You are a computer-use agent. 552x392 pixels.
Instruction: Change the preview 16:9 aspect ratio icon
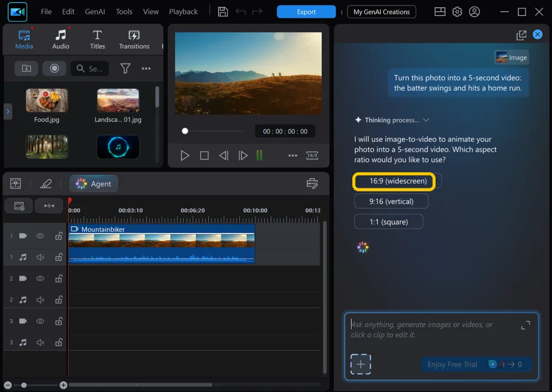pyautogui.click(x=312, y=155)
